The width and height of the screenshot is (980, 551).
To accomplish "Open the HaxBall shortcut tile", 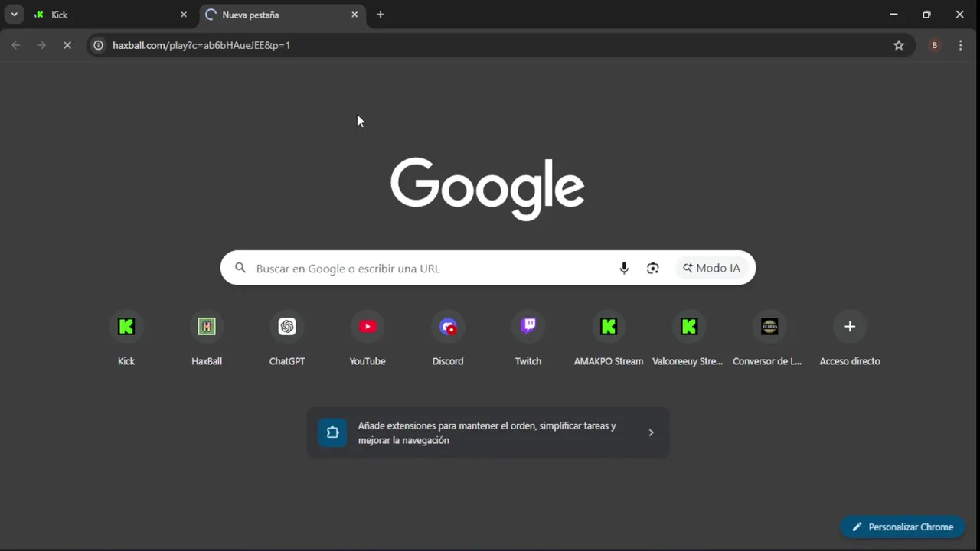I will 207,339.
